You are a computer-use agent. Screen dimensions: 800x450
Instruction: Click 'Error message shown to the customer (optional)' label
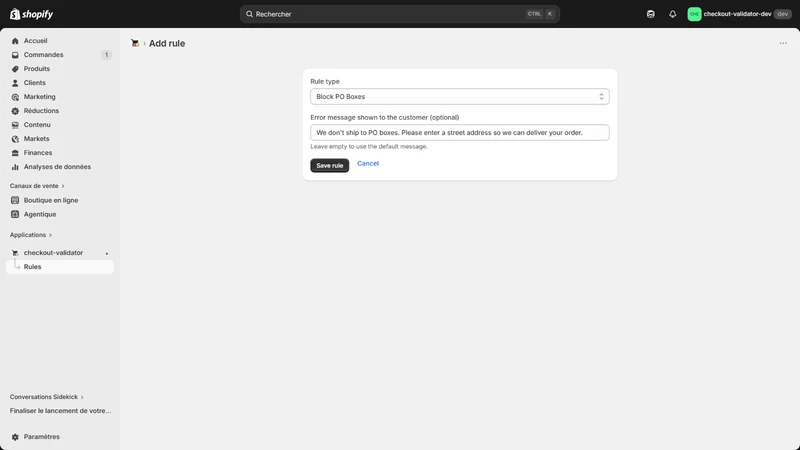[385, 117]
